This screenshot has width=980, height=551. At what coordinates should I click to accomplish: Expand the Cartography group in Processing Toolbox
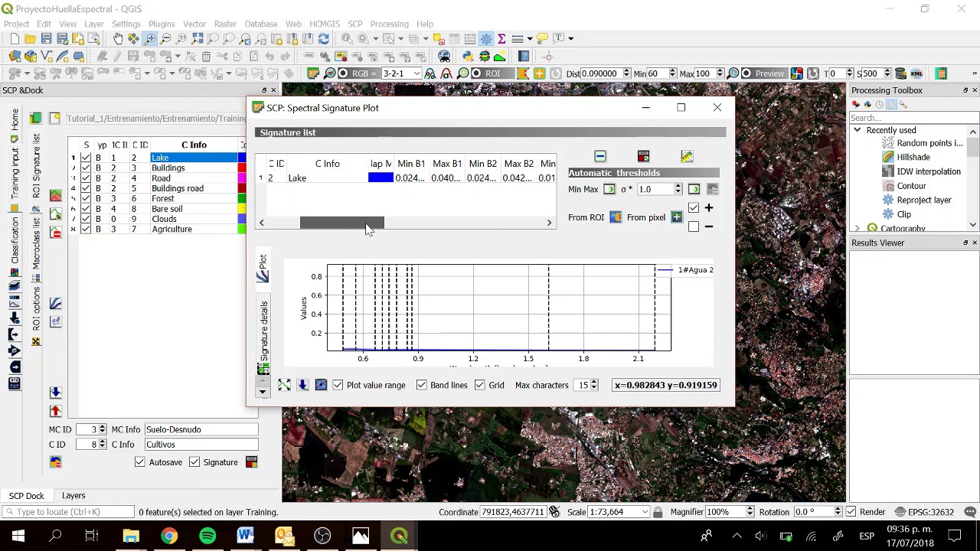(857, 228)
